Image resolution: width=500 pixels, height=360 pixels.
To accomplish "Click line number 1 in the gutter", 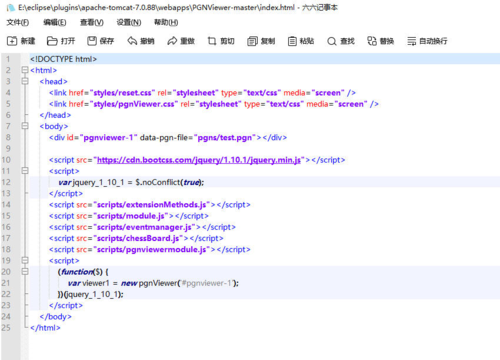I will [x=8, y=59].
